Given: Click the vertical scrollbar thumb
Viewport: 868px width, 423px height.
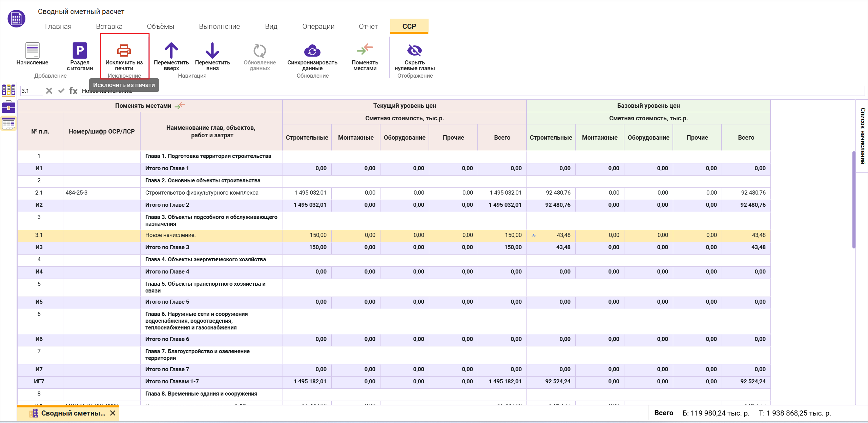Looking at the screenshot, I should click(x=854, y=200).
